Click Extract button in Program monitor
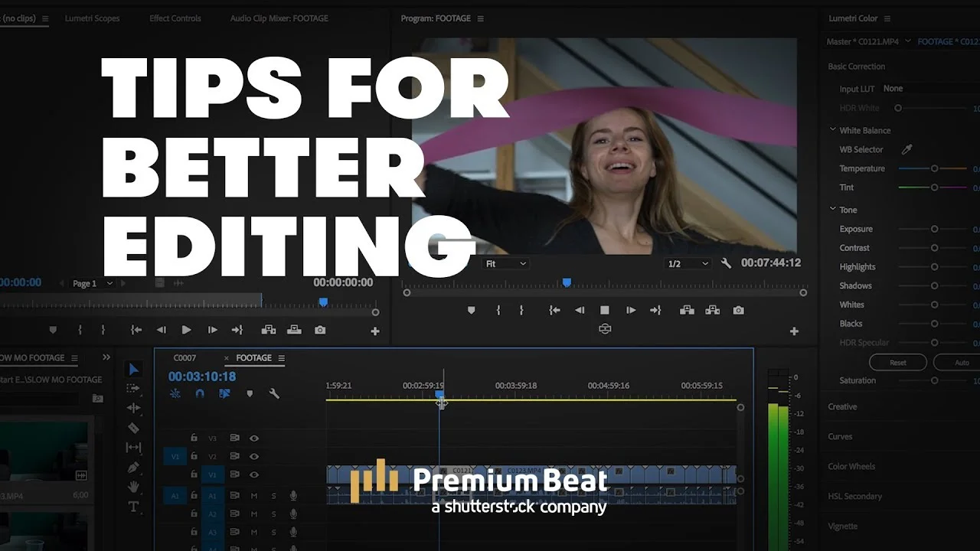Screen dimensions: 980x551 click(x=713, y=310)
